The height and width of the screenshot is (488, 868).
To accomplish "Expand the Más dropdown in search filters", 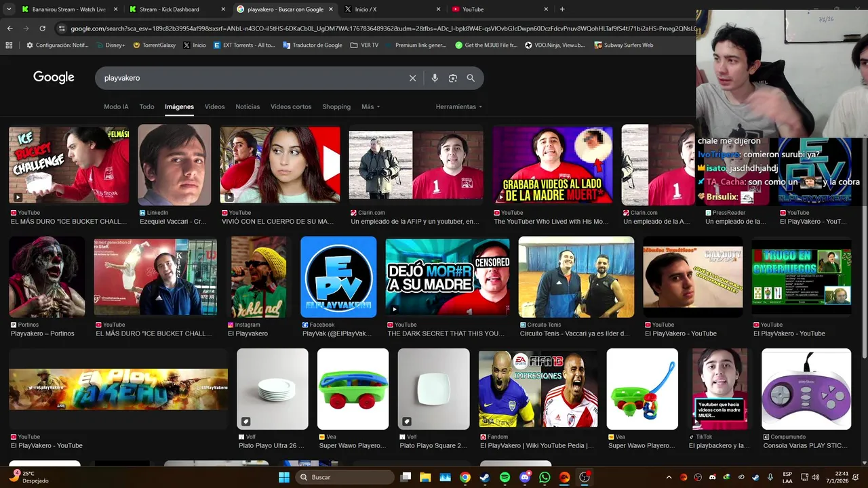I will pos(370,106).
